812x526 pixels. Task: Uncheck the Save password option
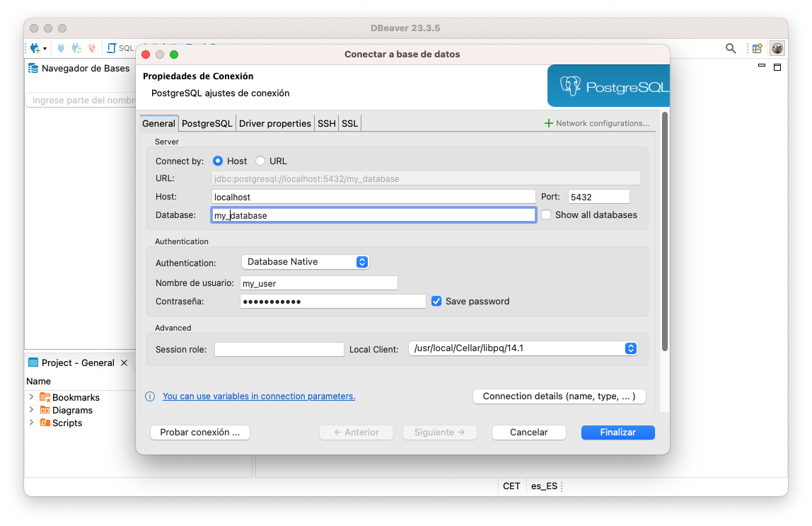point(436,300)
